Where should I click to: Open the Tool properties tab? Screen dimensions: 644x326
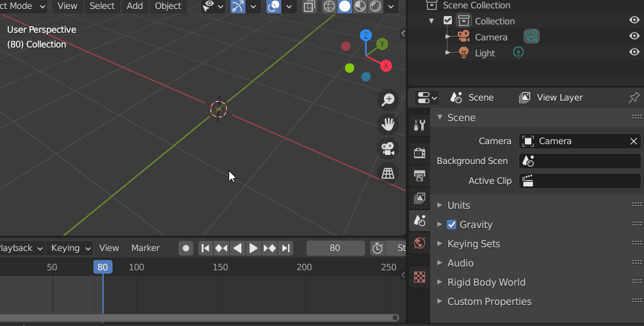419,125
